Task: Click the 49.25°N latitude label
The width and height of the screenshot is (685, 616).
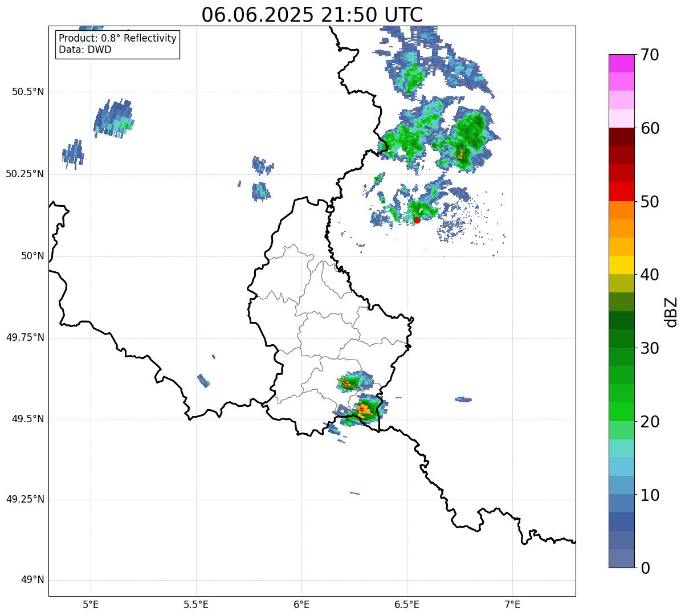Action: pyautogui.click(x=25, y=499)
